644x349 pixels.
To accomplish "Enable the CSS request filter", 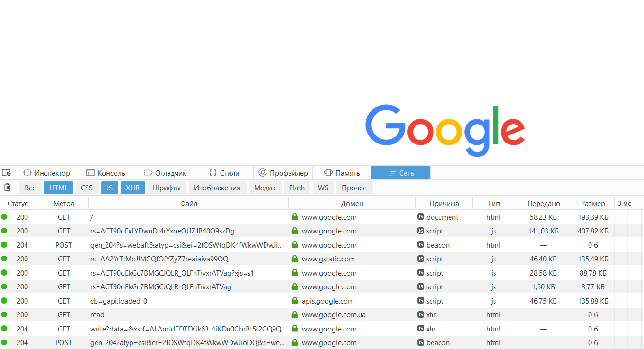I will click(x=87, y=188).
